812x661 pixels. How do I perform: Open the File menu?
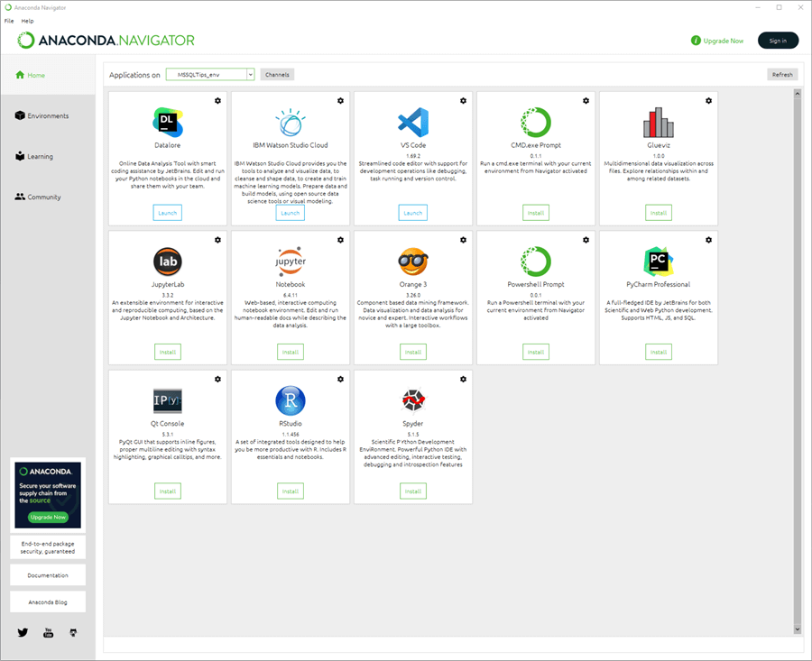9,20
